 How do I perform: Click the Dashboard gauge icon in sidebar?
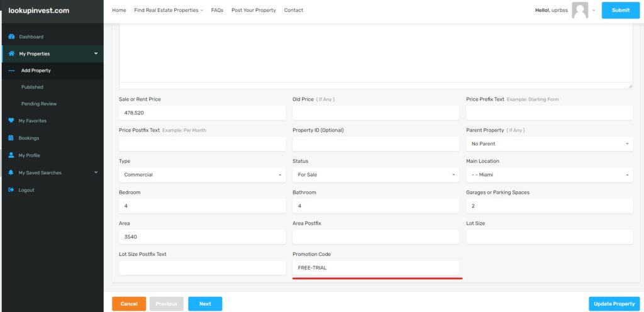(11, 37)
